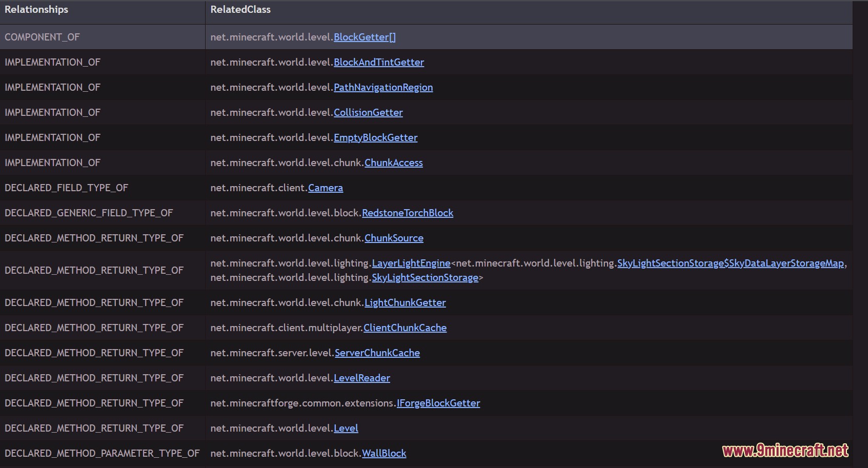Click package text net.minecraftforge.common.extensions.
Viewport: 868px width, 468px height.
304,403
